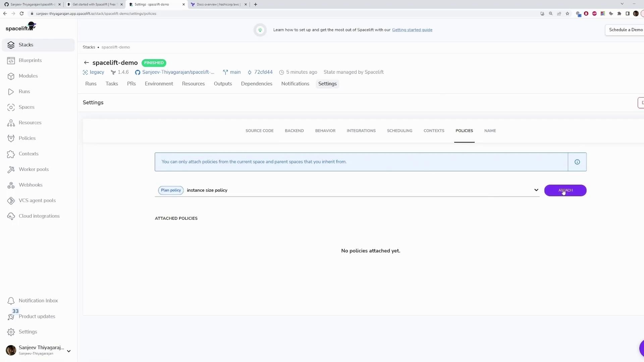Open Blueprints from the sidebar icon
This screenshot has height=362, width=644.
point(11,61)
